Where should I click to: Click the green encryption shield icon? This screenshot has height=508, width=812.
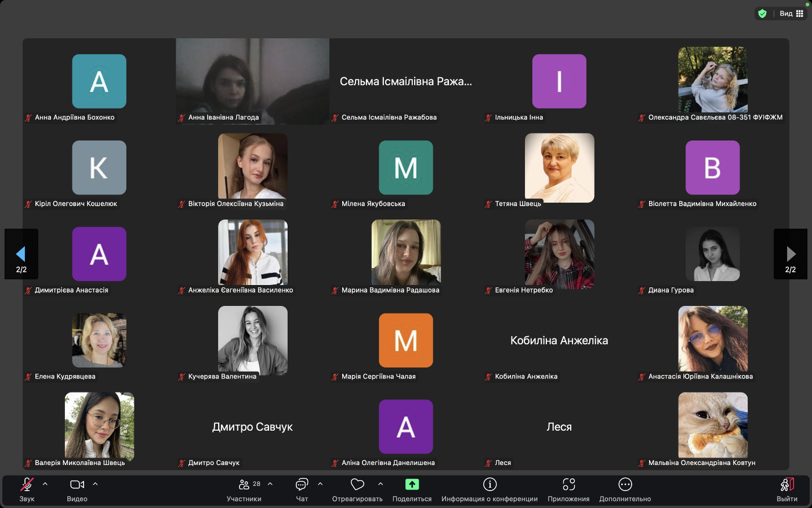pos(763,13)
